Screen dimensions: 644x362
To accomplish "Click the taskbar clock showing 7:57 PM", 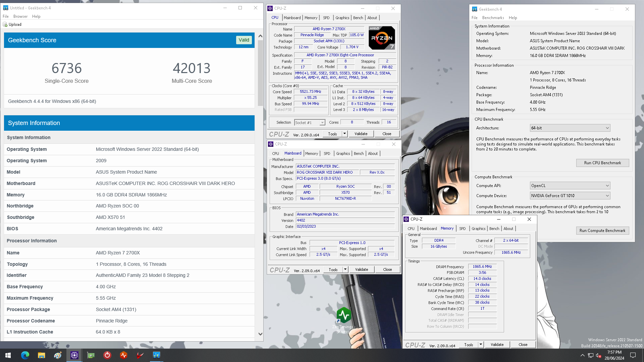I will click(x=614, y=355).
